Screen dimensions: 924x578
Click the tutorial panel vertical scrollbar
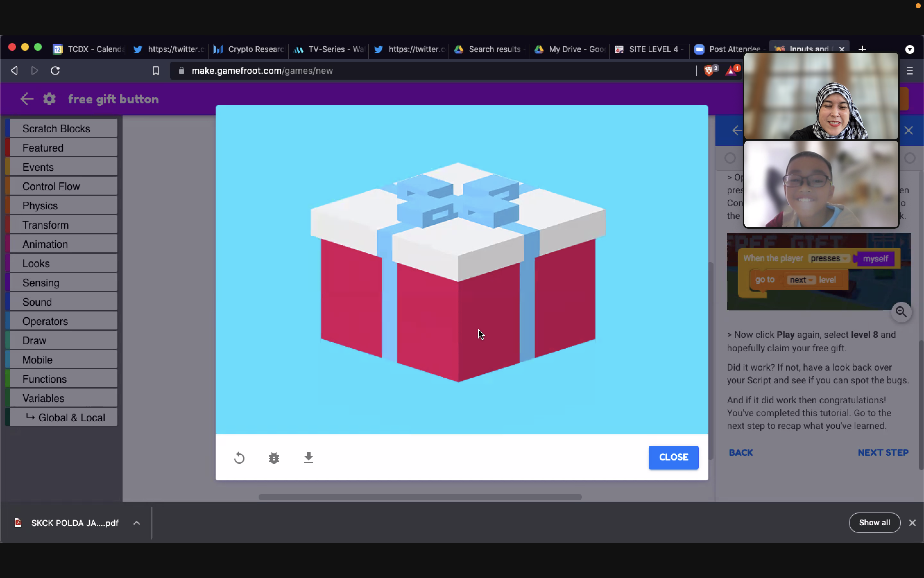pyautogui.click(x=921, y=405)
